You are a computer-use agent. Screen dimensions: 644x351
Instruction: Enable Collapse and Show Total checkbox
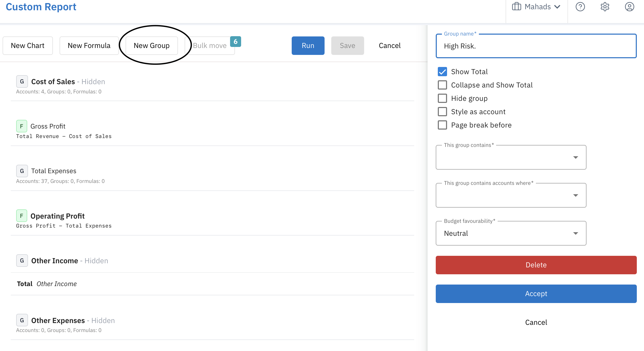pos(442,85)
